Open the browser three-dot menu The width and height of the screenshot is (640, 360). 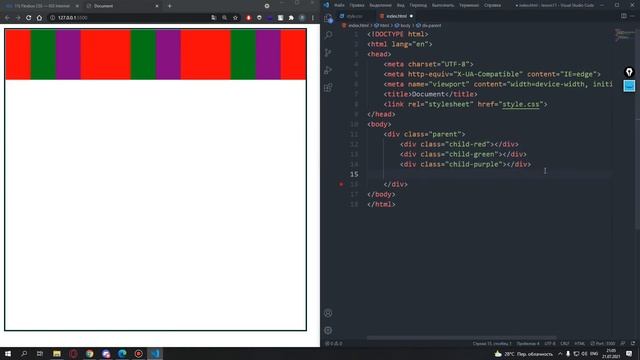(313, 18)
